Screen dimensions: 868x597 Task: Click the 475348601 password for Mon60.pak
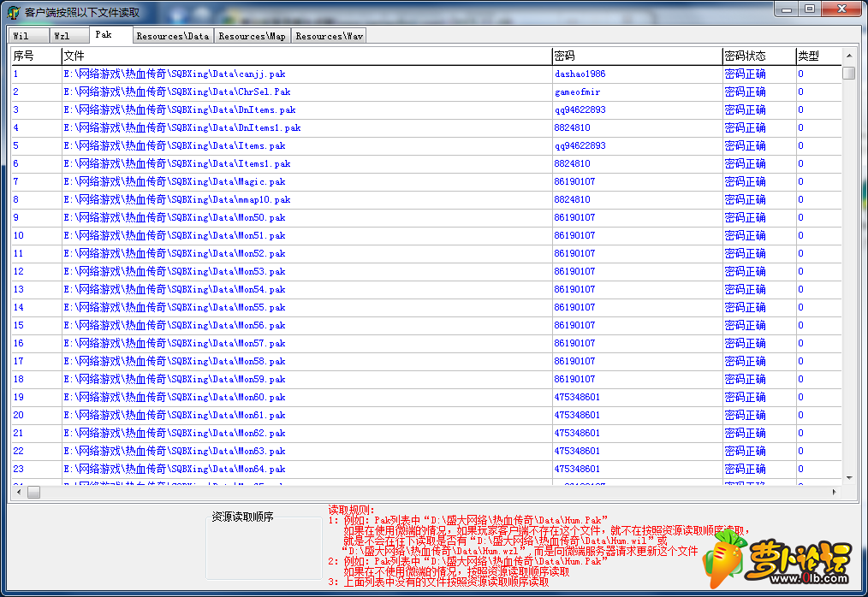point(577,397)
